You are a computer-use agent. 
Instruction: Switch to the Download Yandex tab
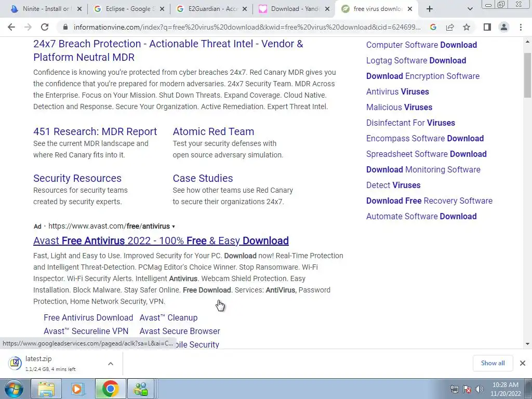tap(294, 9)
